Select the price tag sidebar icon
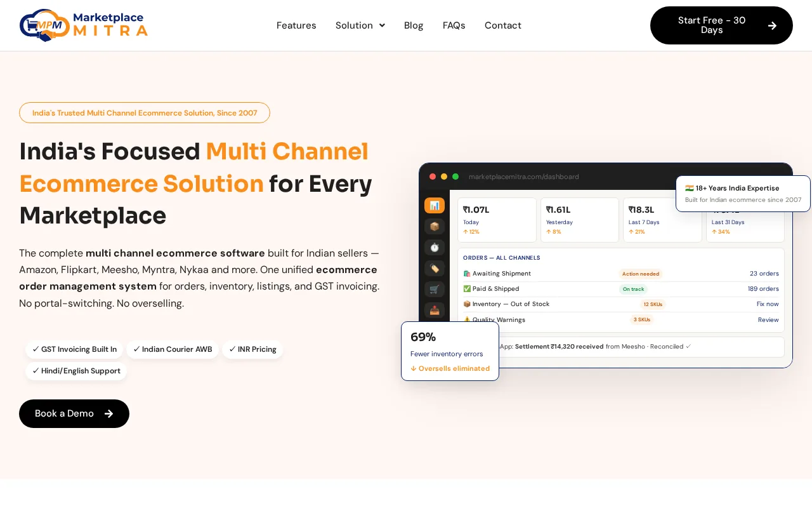Viewport: 812px width, 508px height. pyautogui.click(x=435, y=268)
